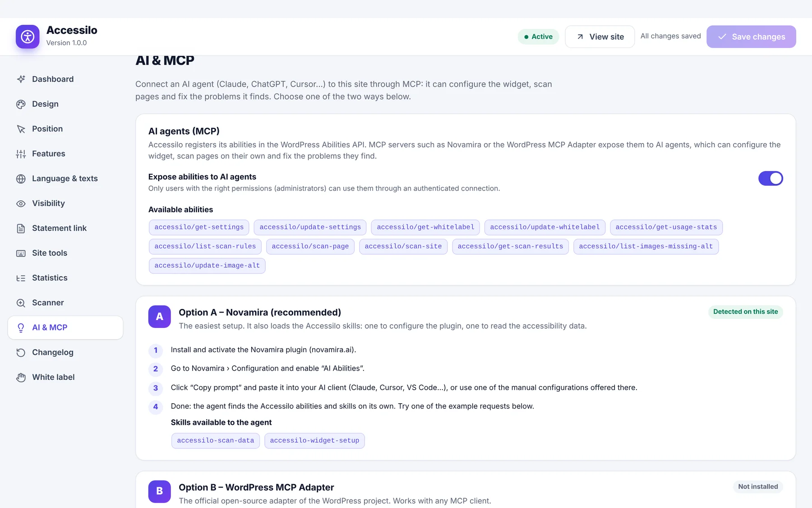Toggle Expose abilities to AI agents switch
This screenshot has height=508, width=812.
pyautogui.click(x=770, y=178)
